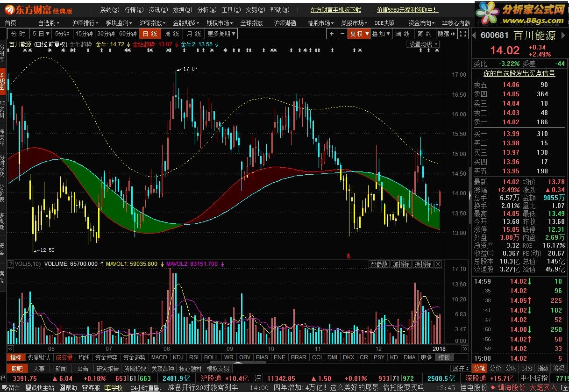
Task: Enable 画线 drawing mode in the toolbar
Action: click(403, 34)
